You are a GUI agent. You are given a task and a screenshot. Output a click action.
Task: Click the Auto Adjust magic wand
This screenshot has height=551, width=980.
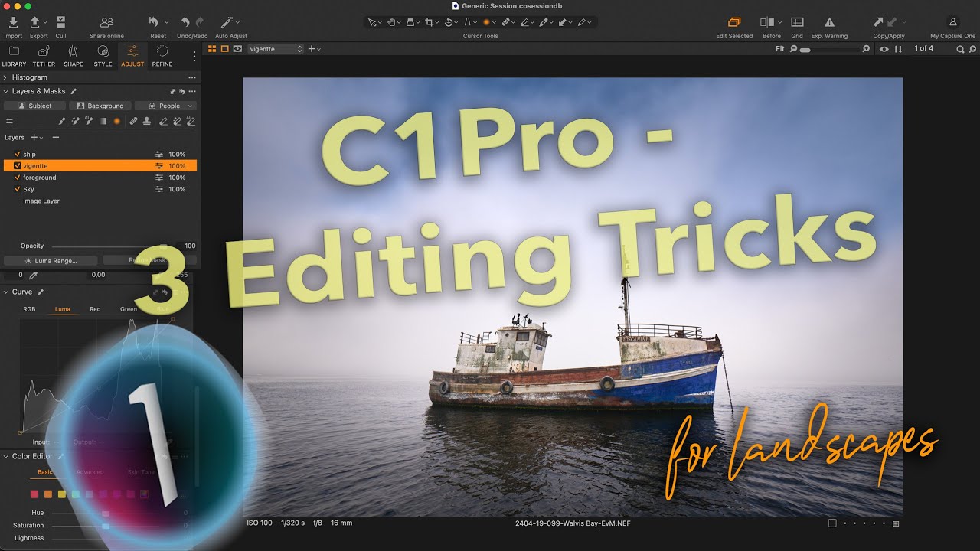(x=227, y=23)
